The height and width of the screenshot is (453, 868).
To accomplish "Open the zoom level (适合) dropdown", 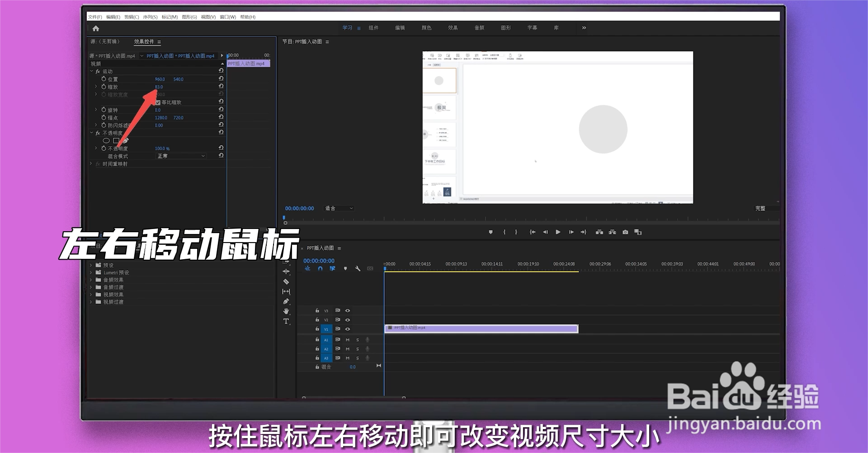I will pos(339,208).
